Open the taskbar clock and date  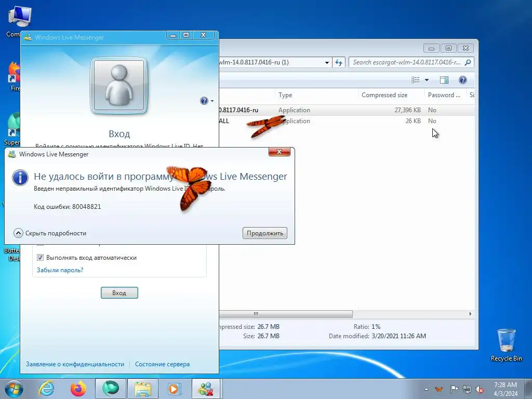[505, 389]
